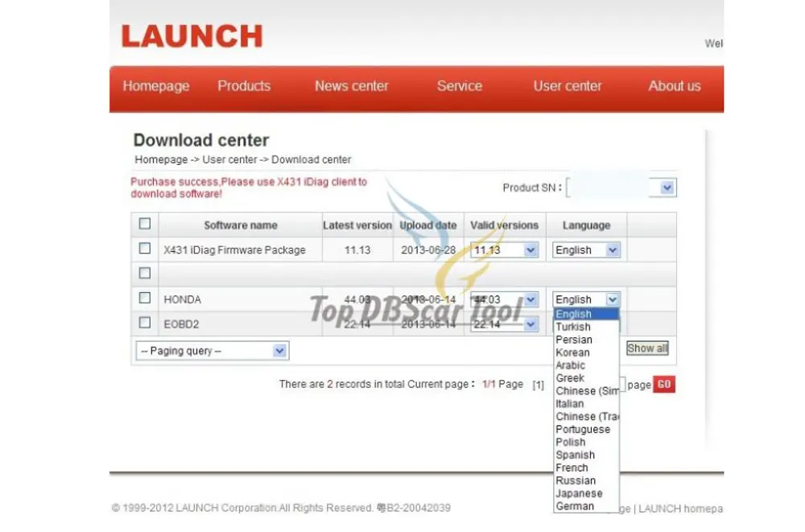This screenshot has height=532, width=805.
Task: Click the EOBD2 software name
Action: pyautogui.click(x=181, y=324)
